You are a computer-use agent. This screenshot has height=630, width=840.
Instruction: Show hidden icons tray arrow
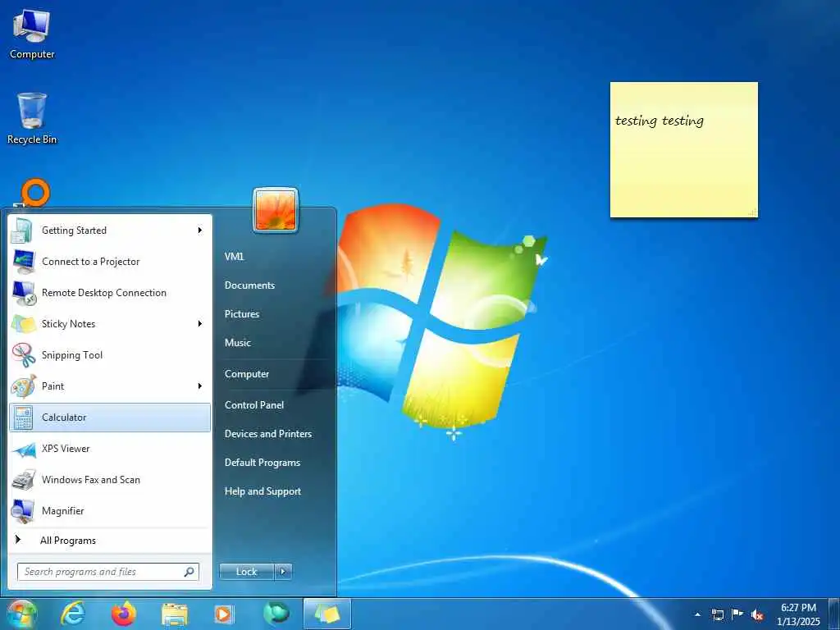(697, 614)
